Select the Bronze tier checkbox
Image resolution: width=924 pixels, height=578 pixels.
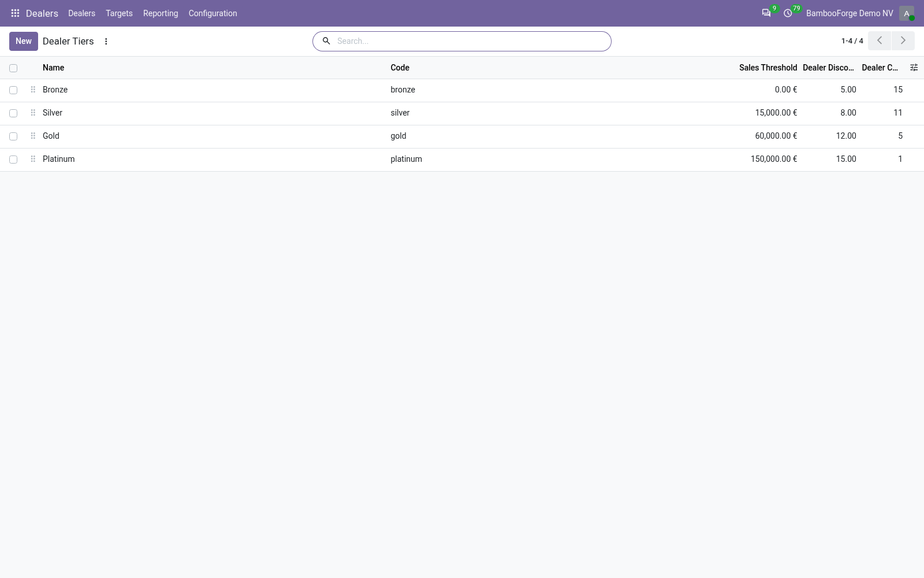tap(13, 90)
